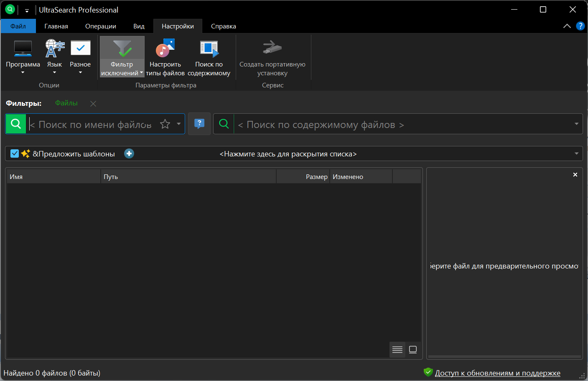
Task: Toggle the Предложить шаблоны checkbox
Action: coord(15,153)
